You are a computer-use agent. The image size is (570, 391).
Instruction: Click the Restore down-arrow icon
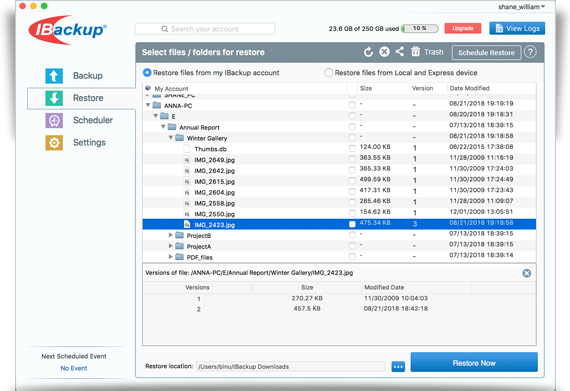point(54,98)
